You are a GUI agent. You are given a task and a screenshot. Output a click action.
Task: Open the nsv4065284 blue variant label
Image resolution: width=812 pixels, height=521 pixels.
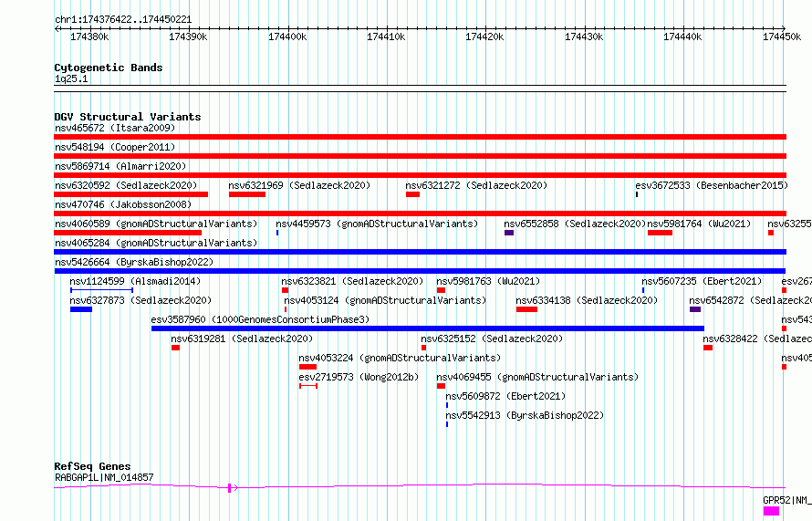tap(156, 243)
